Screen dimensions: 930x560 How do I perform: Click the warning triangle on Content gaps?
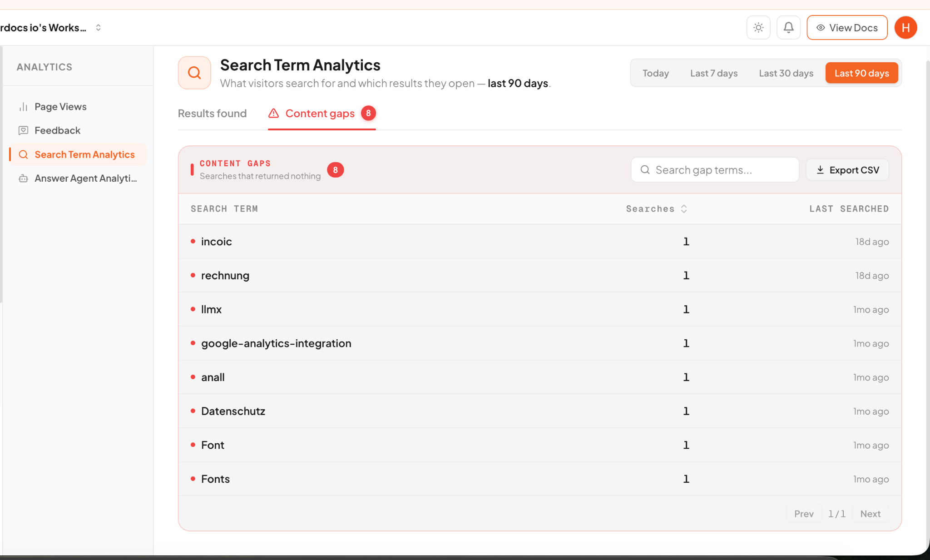tap(273, 113)
